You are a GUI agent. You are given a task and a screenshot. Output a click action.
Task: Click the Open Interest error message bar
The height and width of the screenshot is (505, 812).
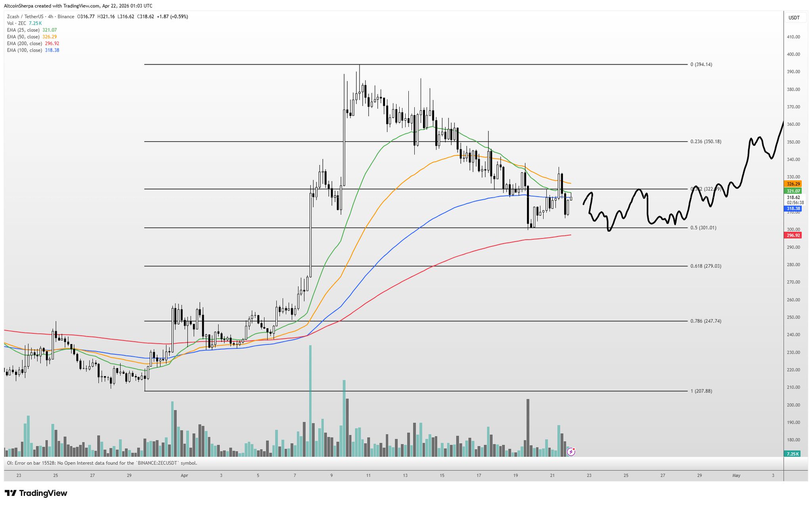102,463
